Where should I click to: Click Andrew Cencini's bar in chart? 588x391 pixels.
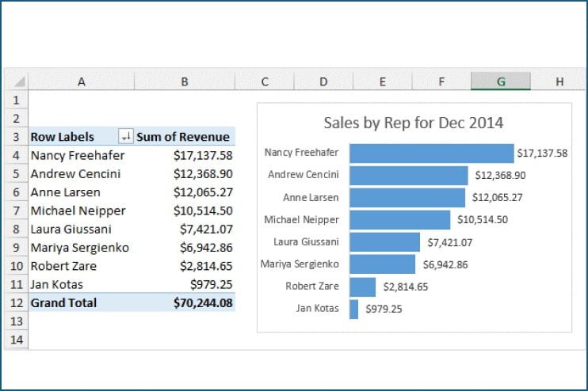[408, 175]
